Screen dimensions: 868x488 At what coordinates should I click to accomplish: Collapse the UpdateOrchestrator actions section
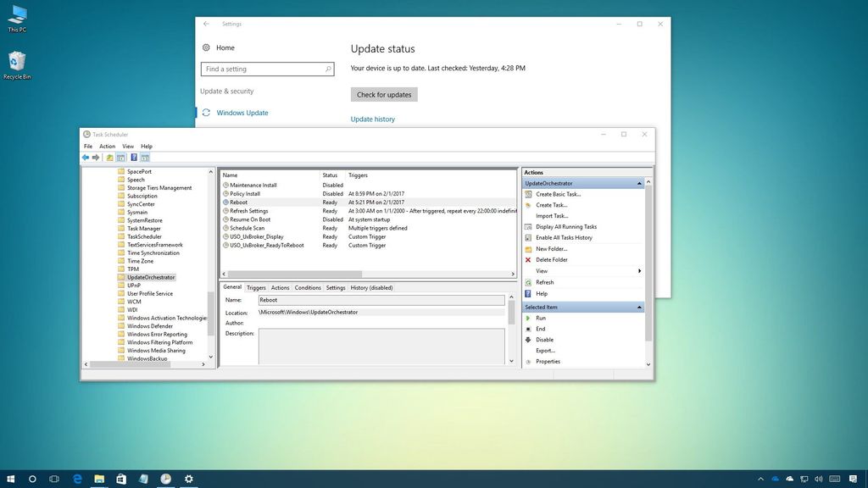pyautogui.click(x=640, y=183)
